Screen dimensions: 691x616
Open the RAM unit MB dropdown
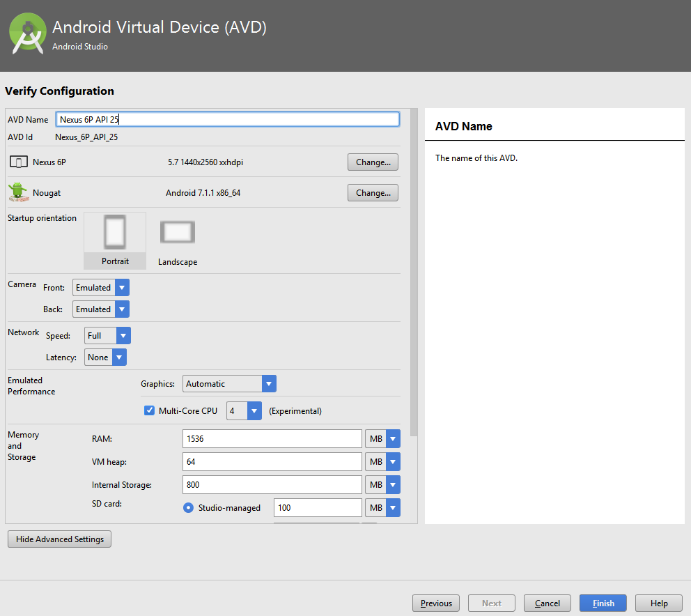click(382, 439)
